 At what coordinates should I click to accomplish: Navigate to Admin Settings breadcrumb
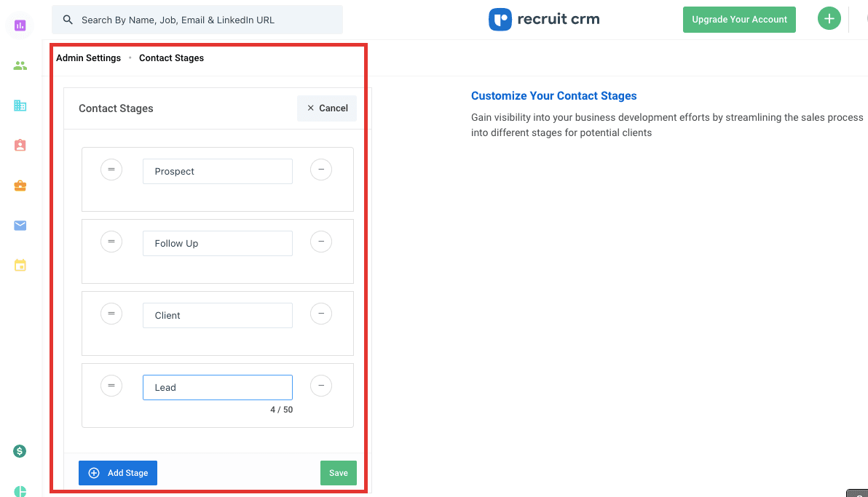click(88, 57)
